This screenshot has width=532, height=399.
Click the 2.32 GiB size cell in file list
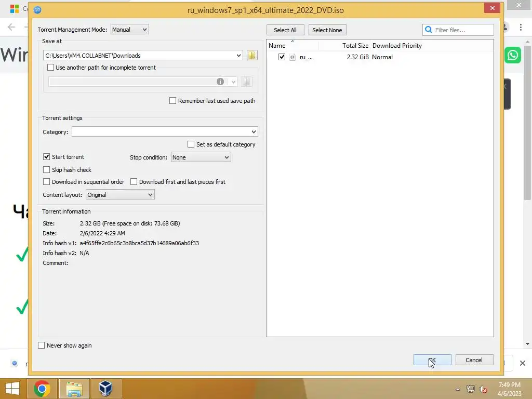[x=357, y=57]
